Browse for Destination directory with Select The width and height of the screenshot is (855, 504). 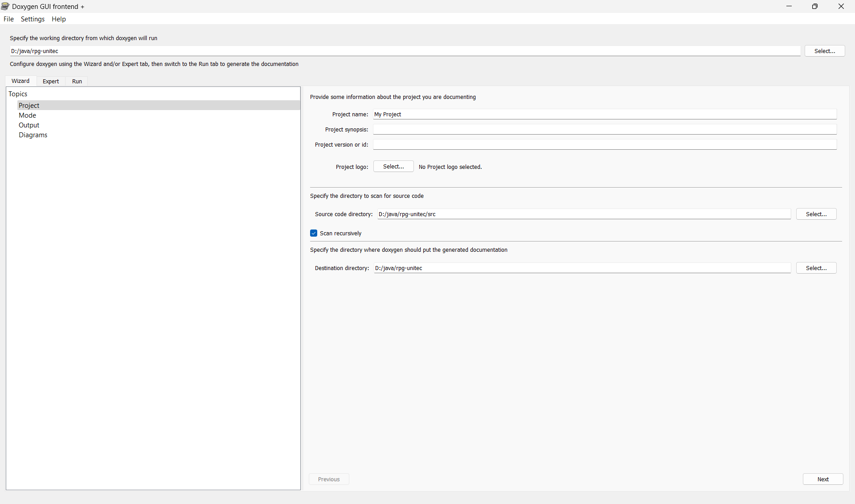tap(816, 268)
